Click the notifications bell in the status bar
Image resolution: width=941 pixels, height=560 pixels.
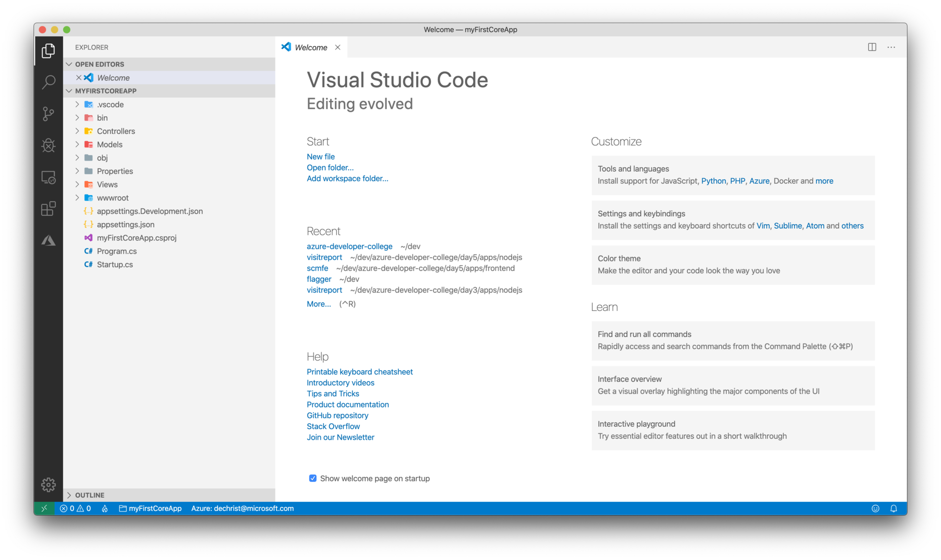pos(893,508)
